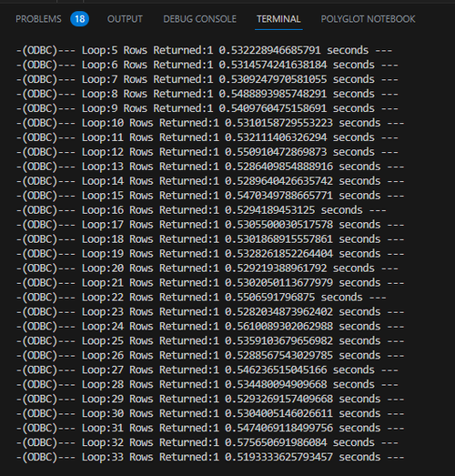Click the timing value 0.5610089302062988

(279, 327)
